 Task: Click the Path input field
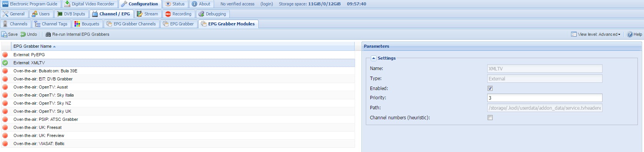544,108
